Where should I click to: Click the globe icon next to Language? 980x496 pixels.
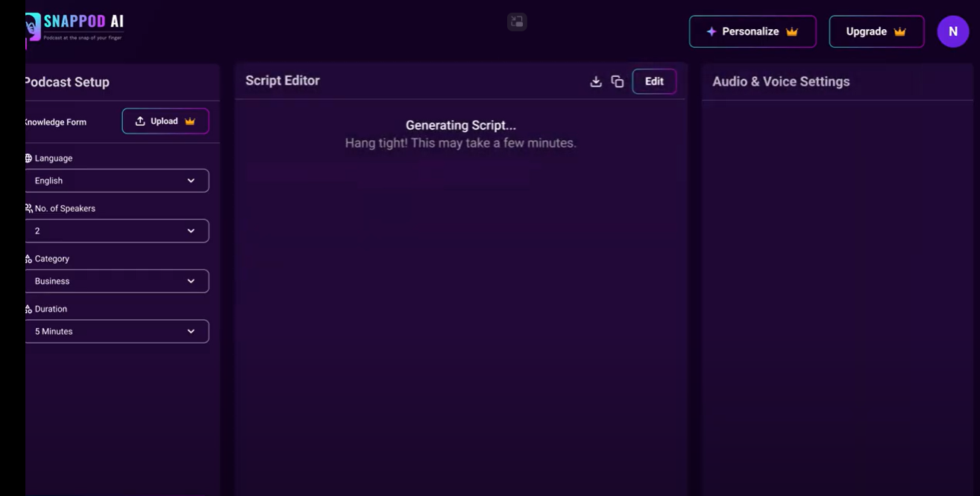point(28,158)
